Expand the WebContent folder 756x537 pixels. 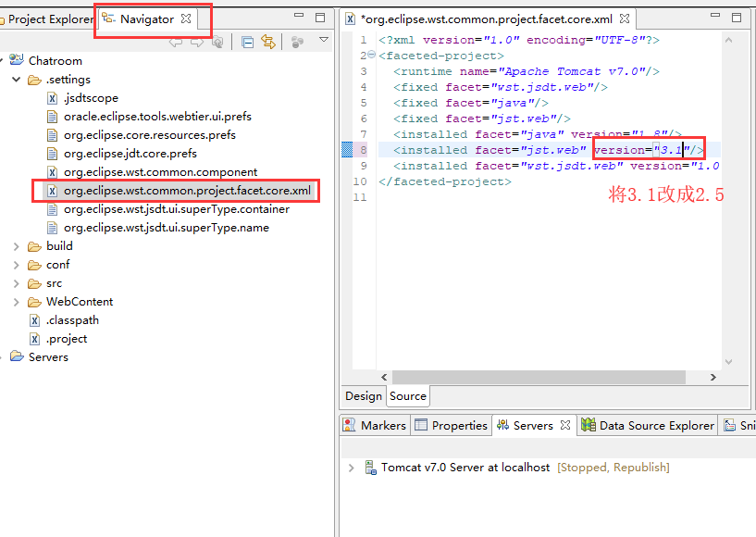click(x=17, y=302)
